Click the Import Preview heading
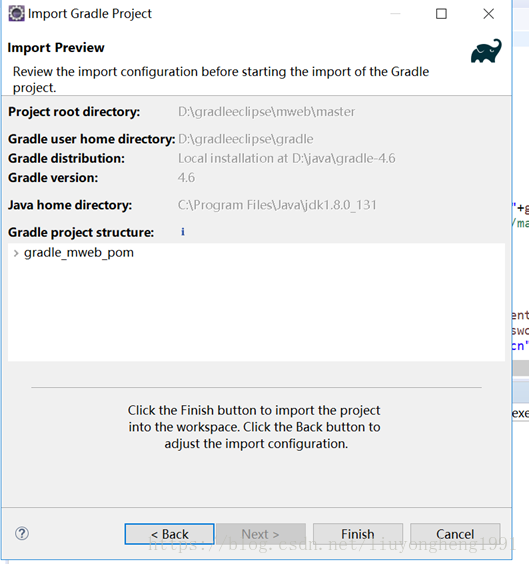529x564 pixels. click(56, 47)
